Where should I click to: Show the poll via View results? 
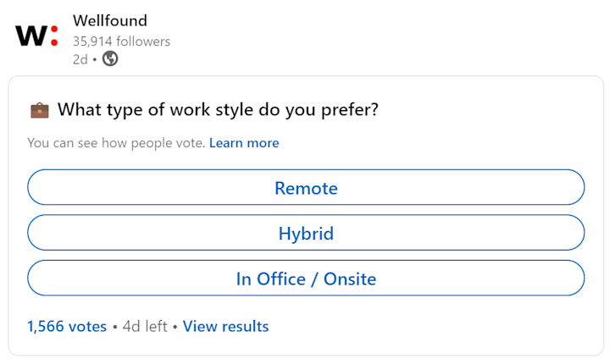tap(225, 326)
